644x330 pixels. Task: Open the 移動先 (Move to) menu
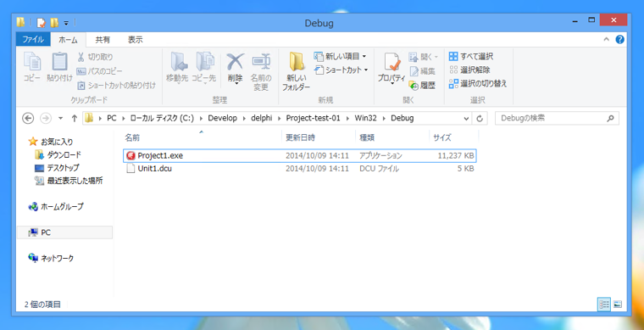[x=177, y=68]
